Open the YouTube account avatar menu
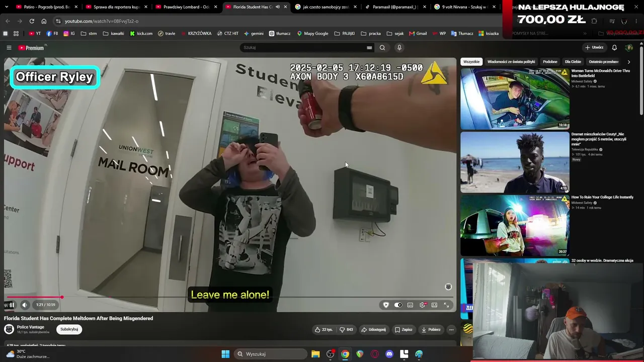The image size is (644, 362). 629,48
